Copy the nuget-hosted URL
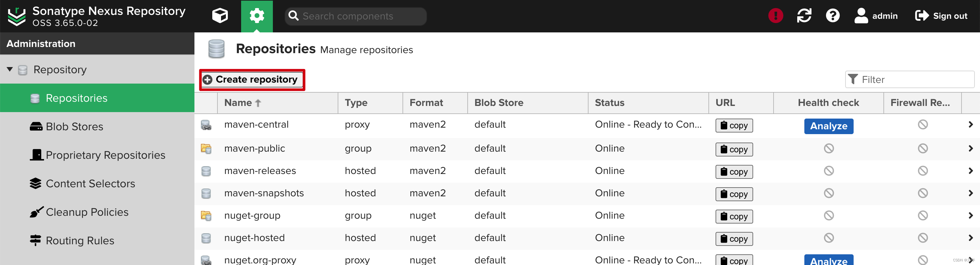The width and height of the screenshot is (980, 265). (734, 239)
